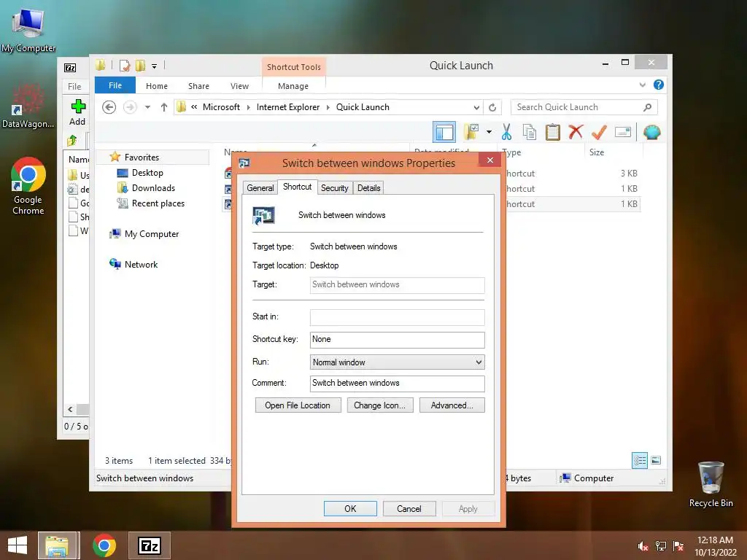
Task: Collapse the ribbon using the chevron
Action: [x=642, y=85]
